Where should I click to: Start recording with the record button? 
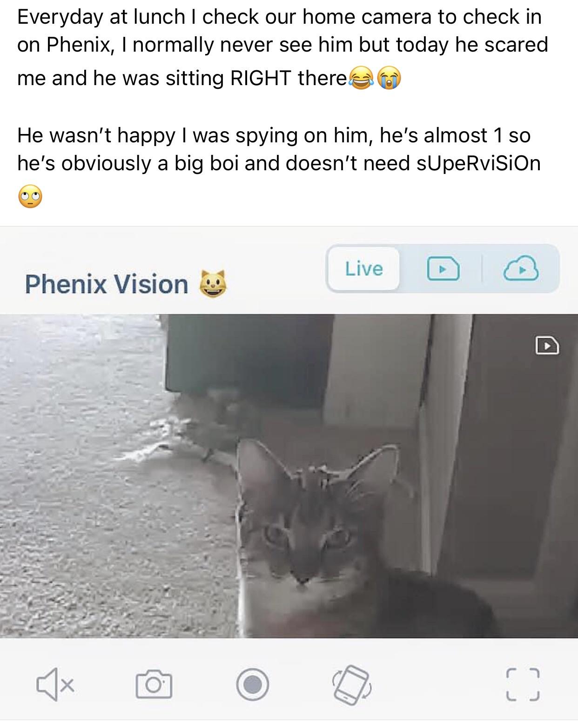pos(252,684)
